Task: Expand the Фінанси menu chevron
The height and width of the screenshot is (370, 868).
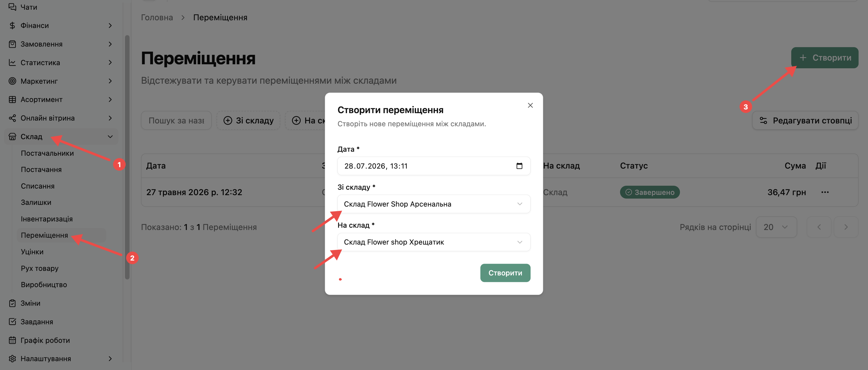Action: 110,26
